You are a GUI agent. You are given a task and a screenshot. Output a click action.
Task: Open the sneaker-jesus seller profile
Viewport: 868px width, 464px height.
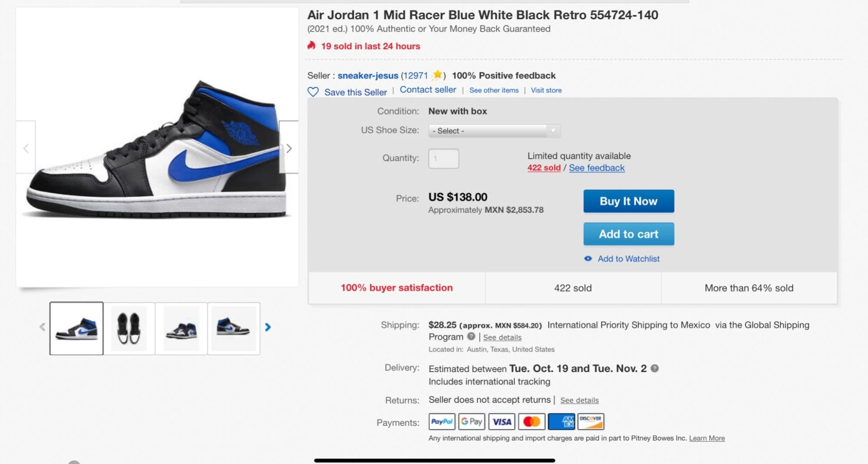(x=368, y=76)
